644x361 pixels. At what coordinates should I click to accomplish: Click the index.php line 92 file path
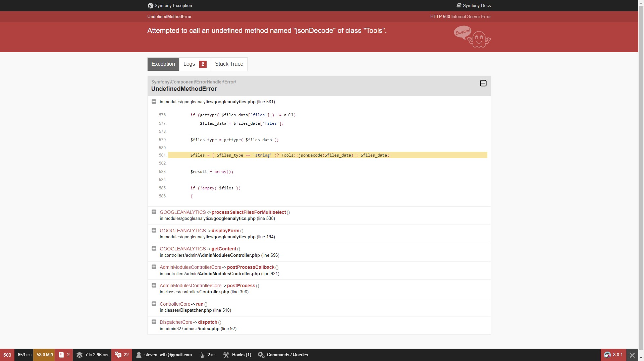[198, 328]
